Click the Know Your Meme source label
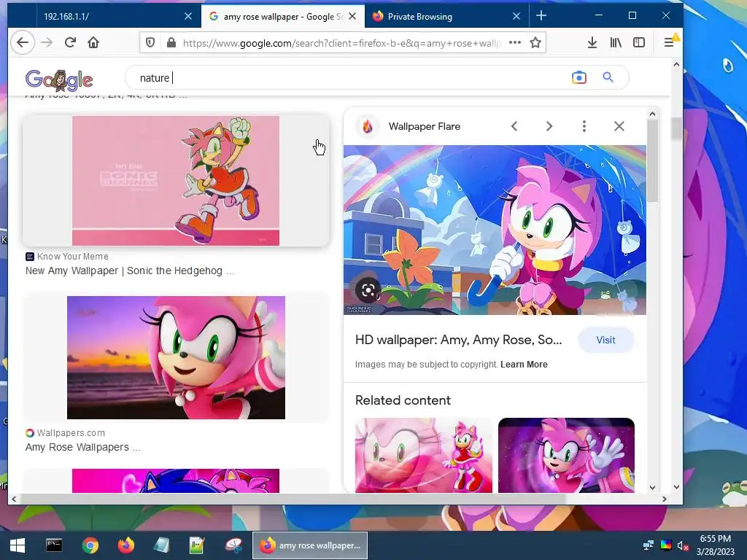 (x=72, y=256)
